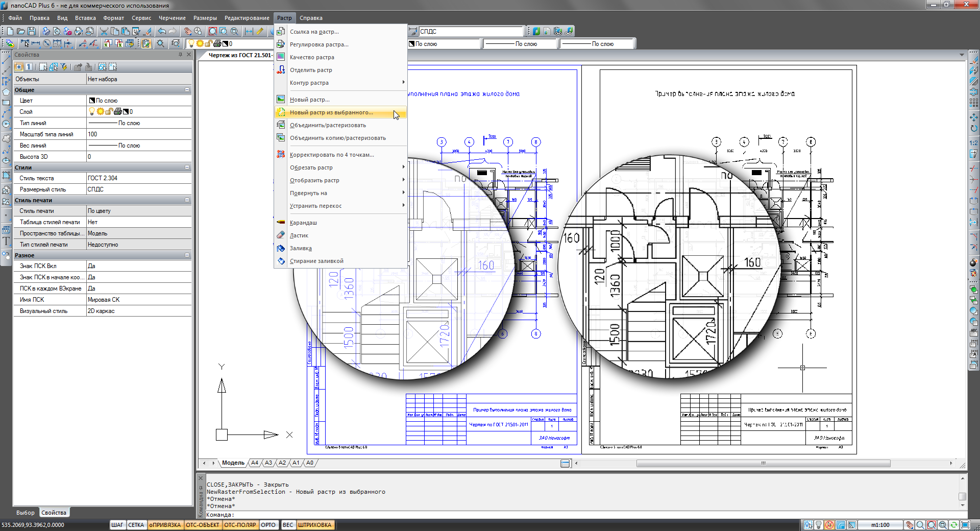Click the Заливка fill tool
Screen dimensions: 980x531
pos(301,248)
